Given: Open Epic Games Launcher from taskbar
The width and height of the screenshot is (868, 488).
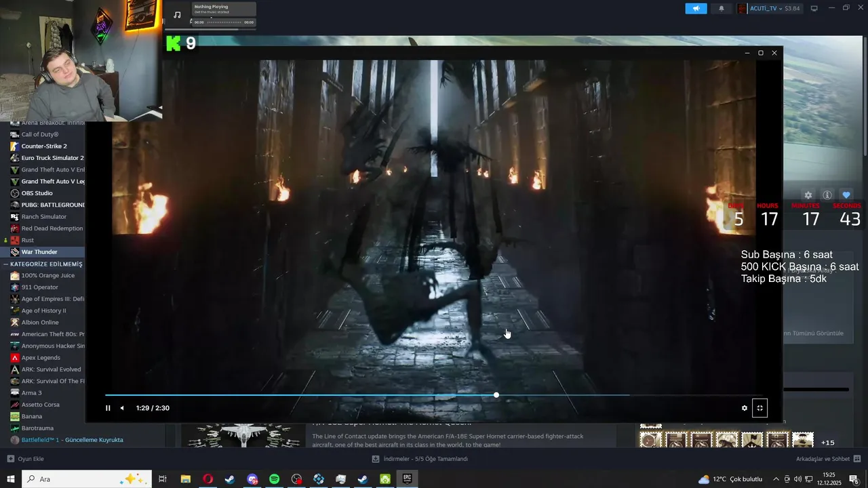Looking at the screenshot, I should (407, 479).
